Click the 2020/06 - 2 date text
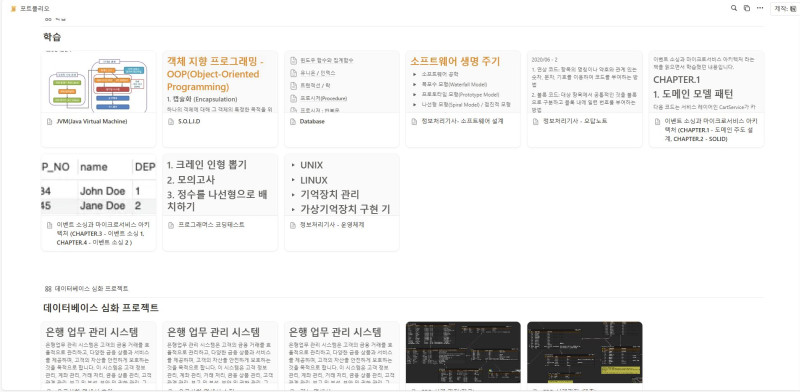 point(544,59)
